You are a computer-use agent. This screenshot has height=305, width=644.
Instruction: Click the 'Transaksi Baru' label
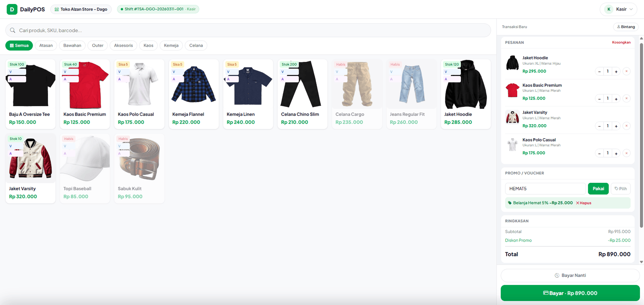click(514, 27)
